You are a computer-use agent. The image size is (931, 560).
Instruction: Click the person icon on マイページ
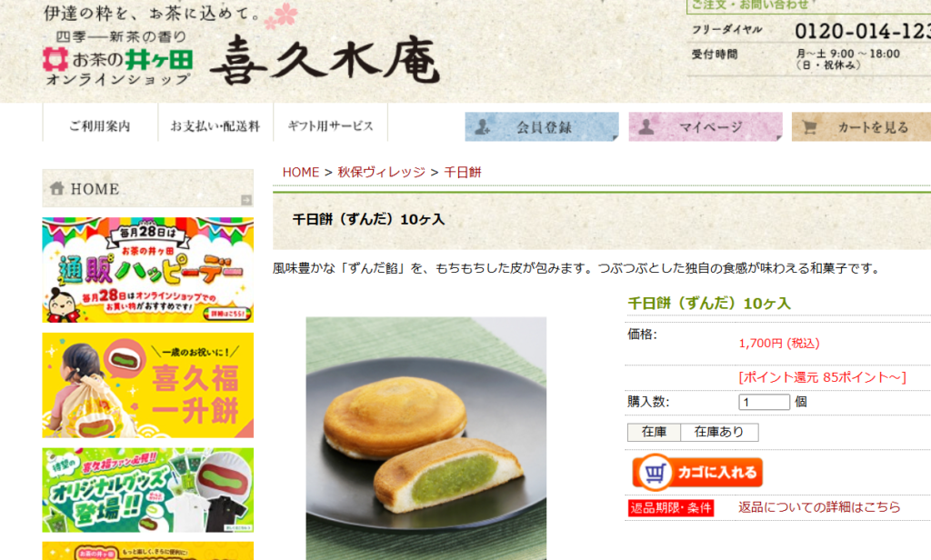[646, 126]
